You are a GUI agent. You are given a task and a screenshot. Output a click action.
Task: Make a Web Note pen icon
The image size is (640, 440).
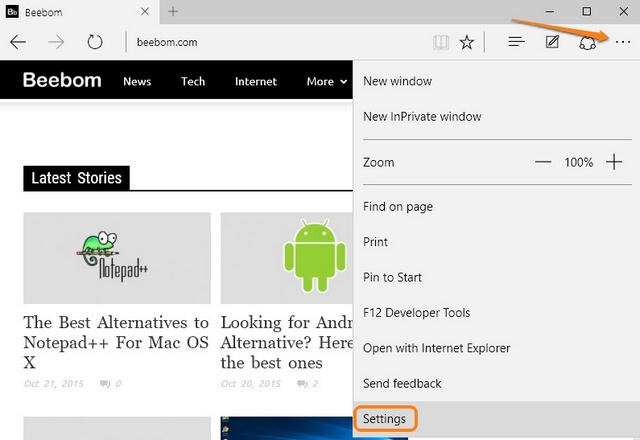[552, 42]
